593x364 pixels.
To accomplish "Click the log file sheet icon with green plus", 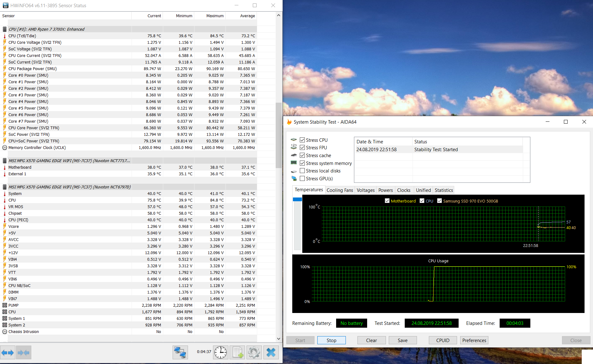I will [237, 352].
